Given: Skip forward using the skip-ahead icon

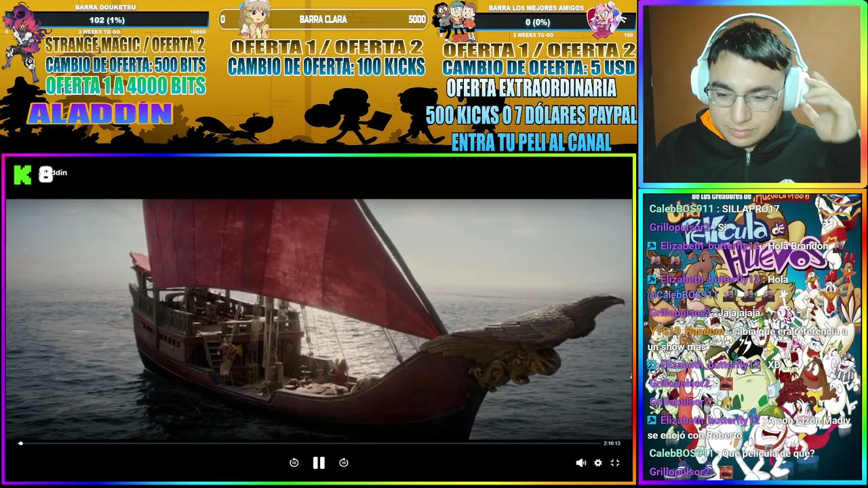Looking at the screenshot, I should (344, 463).
